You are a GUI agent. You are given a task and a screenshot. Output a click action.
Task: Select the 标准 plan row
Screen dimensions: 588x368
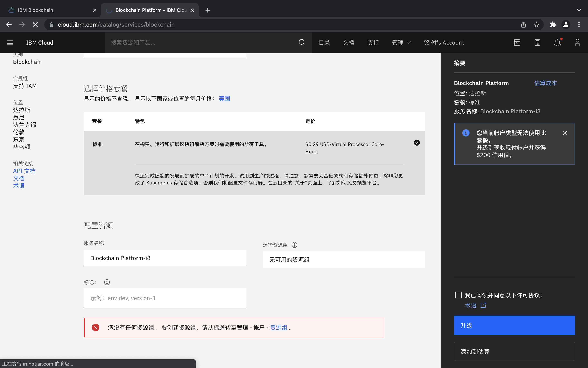[x=254, y=163]
